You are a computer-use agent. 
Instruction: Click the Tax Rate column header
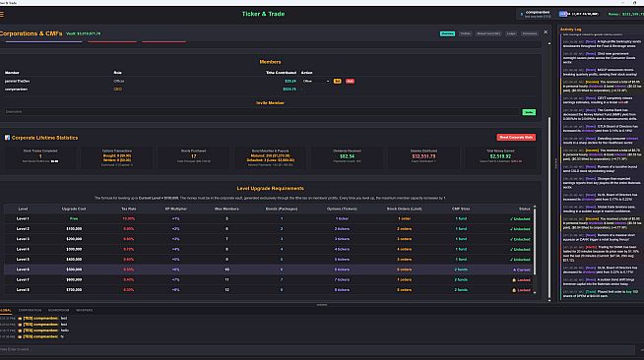(129, 210)
